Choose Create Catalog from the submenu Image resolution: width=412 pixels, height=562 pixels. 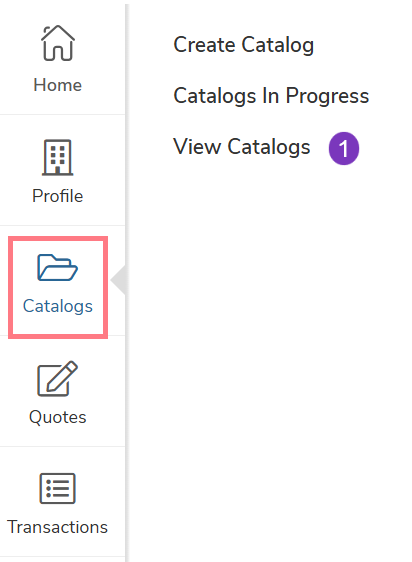tap(243, 45)
